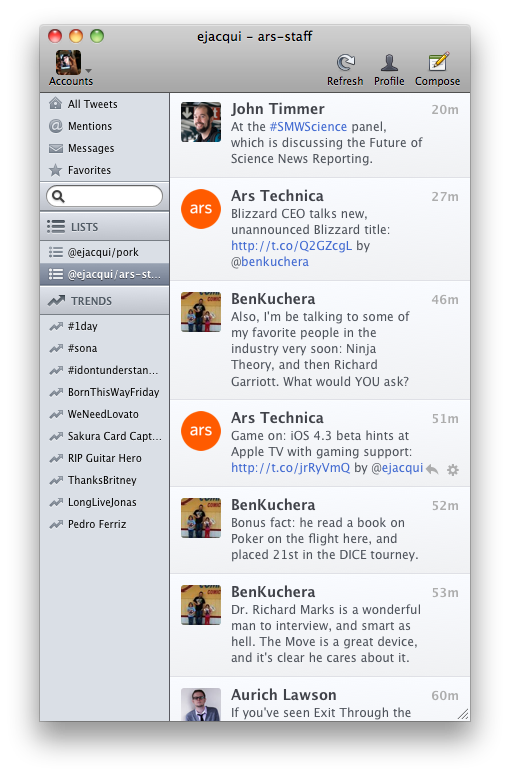
Task: Click the reply arrow on iOS 4.3 tweet
Action: pyautogui.click(x=432, y=469)
